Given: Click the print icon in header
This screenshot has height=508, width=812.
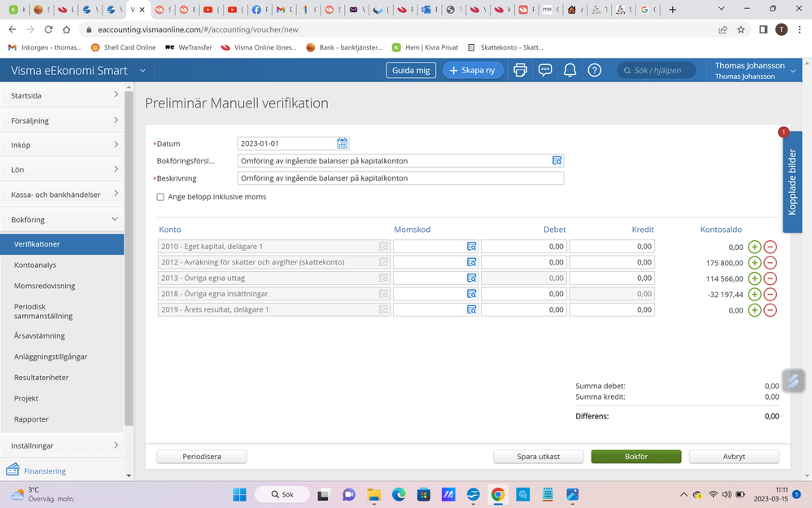Looking at the screenshot, I should point(521,70).
